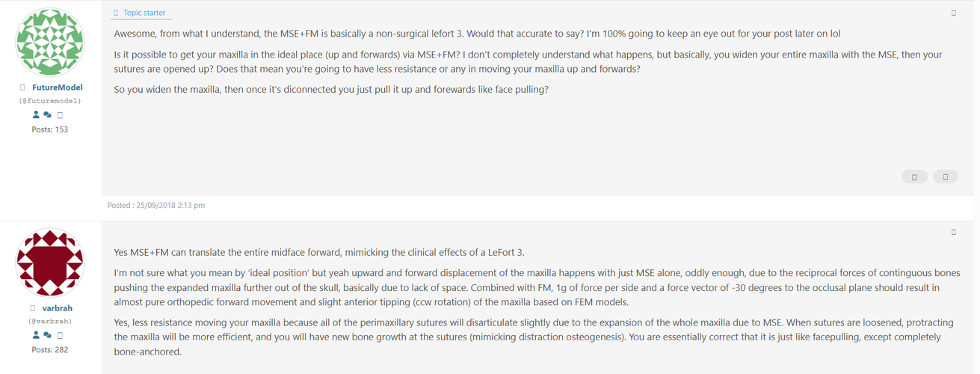The image size is (980, 374).
Task: Click the left pill button under FutureModel's post
Action: [x=915, y=177]
